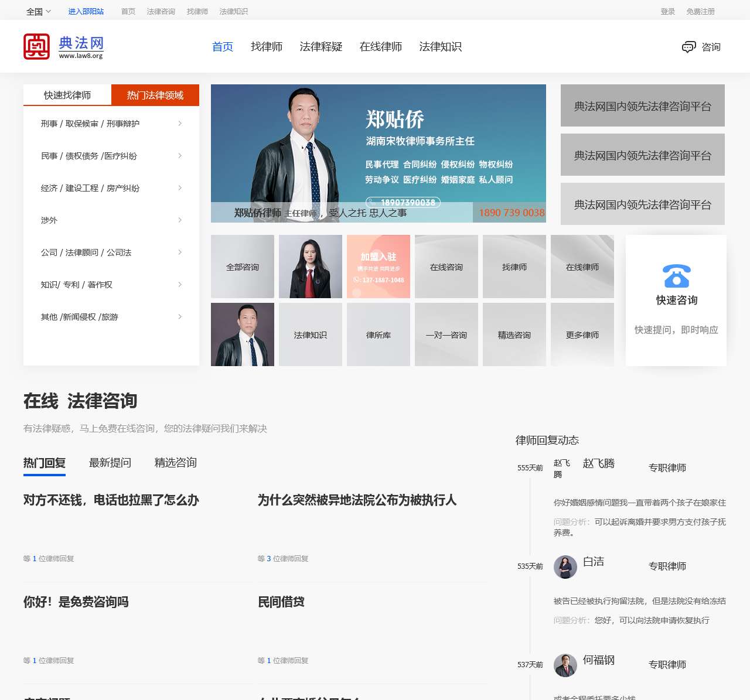The width and height of the screenshot is (750, 700).
Task: Open 找律师 in main navigation
Action: click(267, 47)
